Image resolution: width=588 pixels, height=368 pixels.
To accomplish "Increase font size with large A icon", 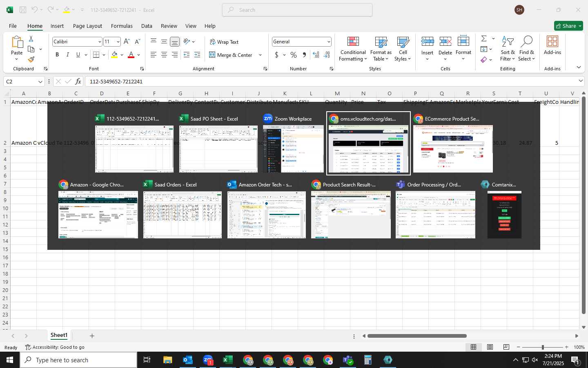I will [x=127, y=42].
